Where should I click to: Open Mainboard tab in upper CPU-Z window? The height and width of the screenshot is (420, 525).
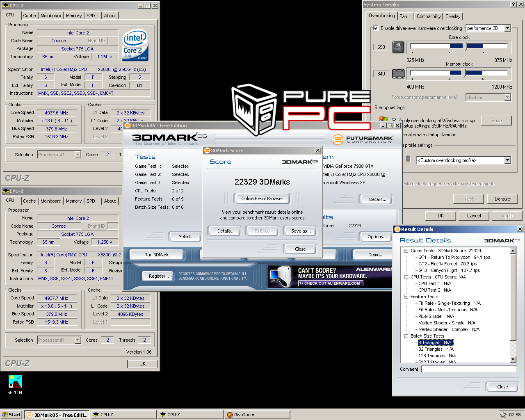[x=51, y=16]
